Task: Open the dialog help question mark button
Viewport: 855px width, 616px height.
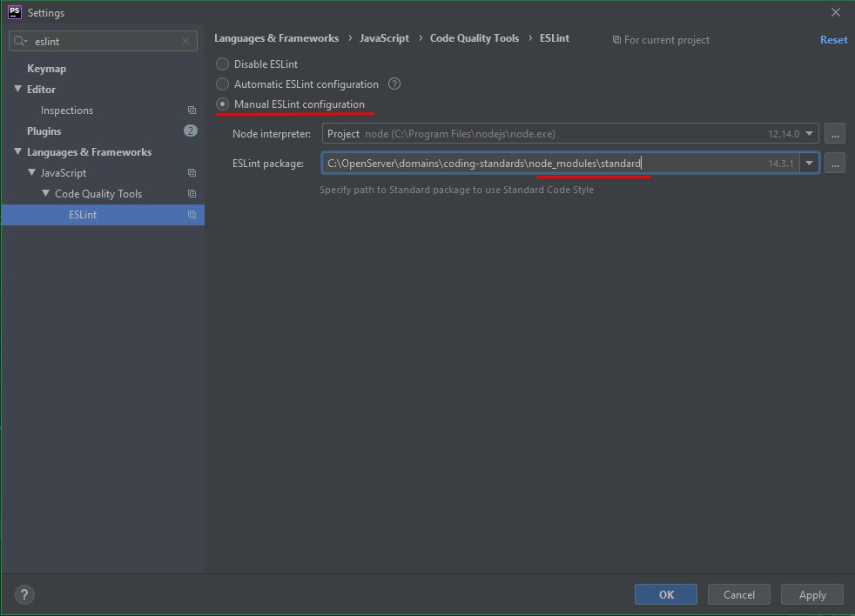Action: tap(24, 595)
